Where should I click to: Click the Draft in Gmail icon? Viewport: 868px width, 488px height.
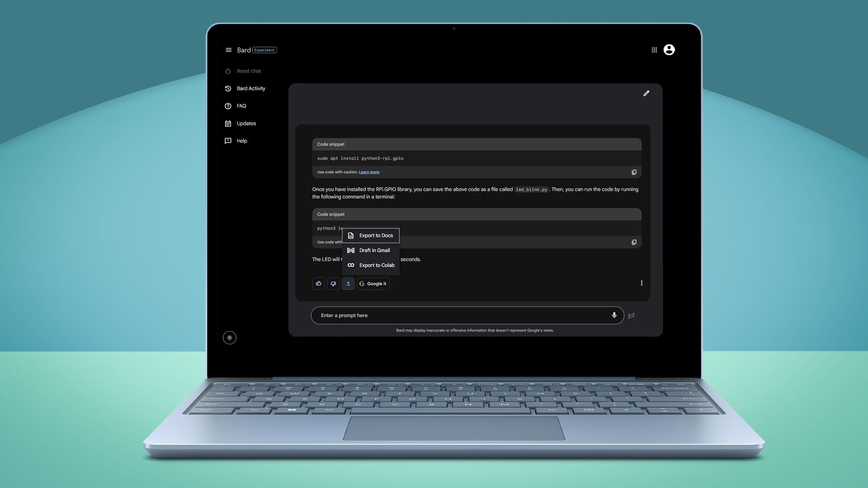(x=351, y=250)
